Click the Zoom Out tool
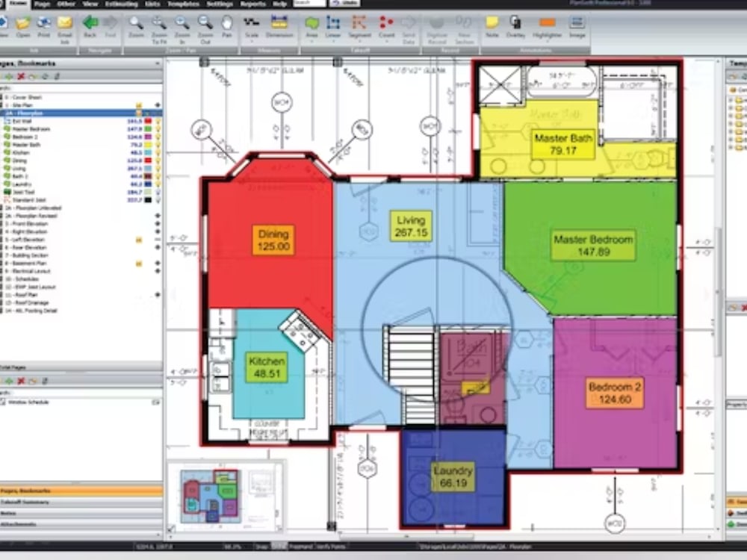Screen dimensions: 747x560 point(205,28)
